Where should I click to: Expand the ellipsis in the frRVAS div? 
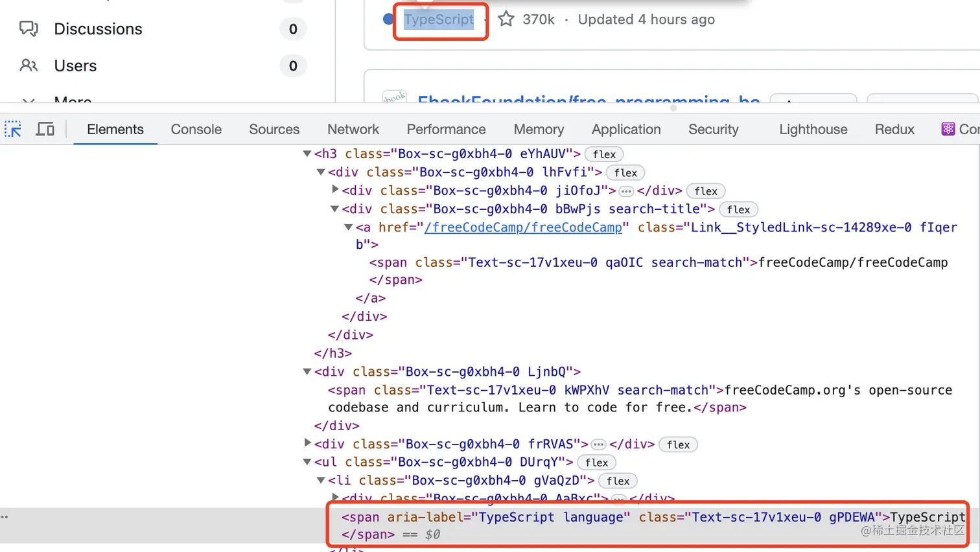[599, 444]
